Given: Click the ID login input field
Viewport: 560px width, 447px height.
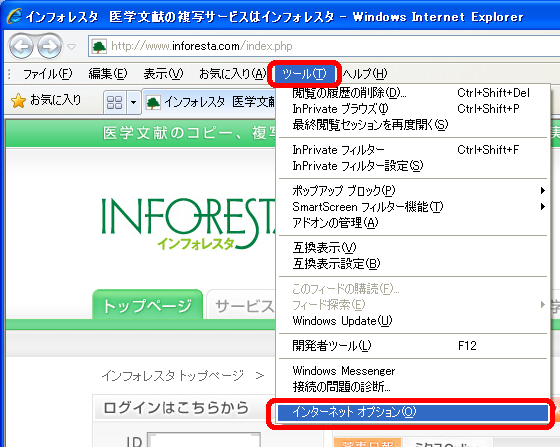Looking at the screenshot, I should point(204,440).
